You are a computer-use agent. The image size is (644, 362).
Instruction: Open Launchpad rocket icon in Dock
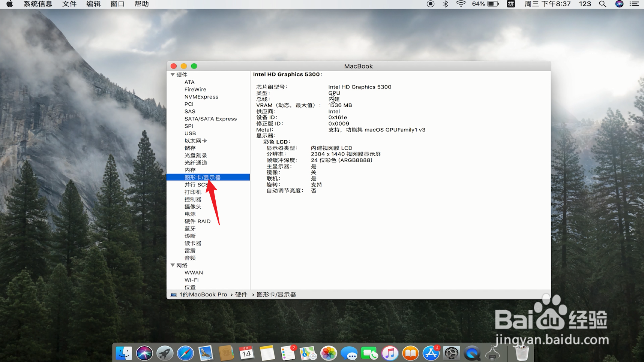pyautogui.click(x=165, y=353)
